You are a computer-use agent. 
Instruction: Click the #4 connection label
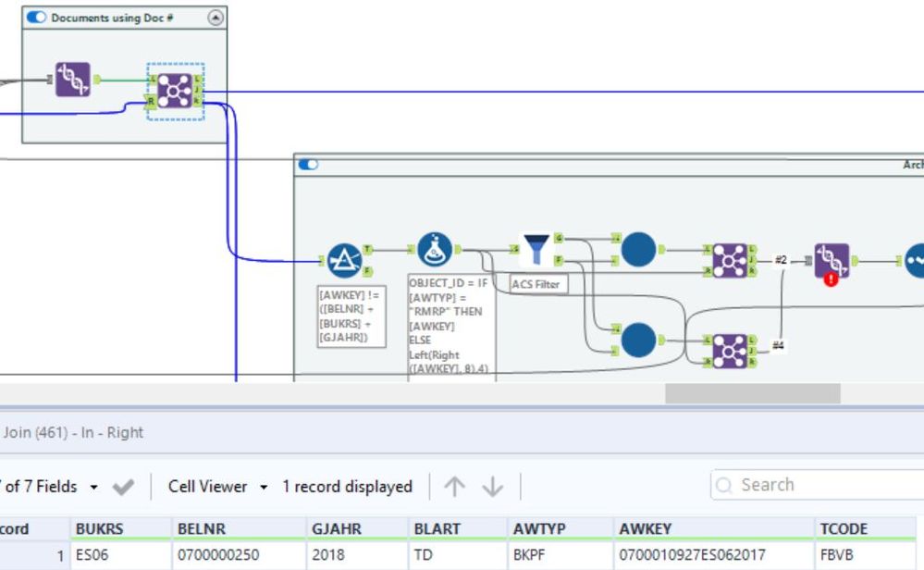tap(779, 345)
